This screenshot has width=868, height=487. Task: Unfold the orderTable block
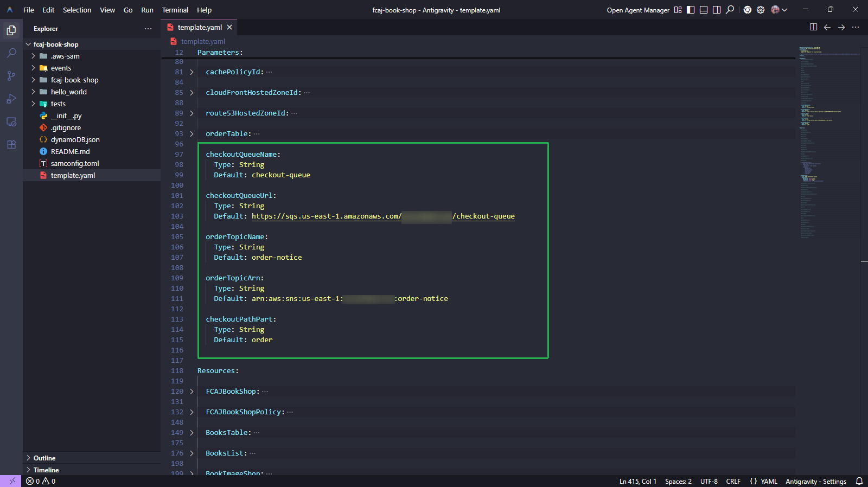pyautogui.click(x=192, y=134)
